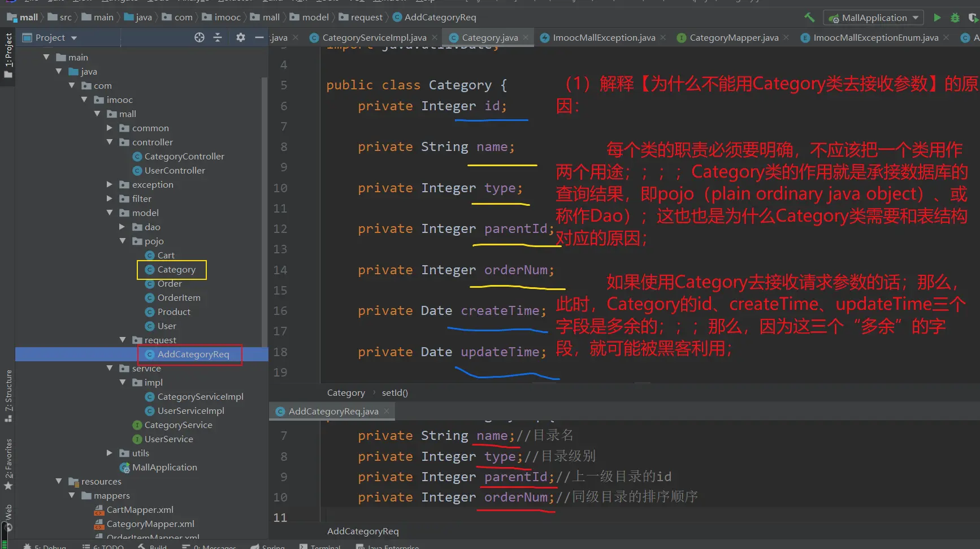Click the locate target crosshair icon

click(200, 37)
